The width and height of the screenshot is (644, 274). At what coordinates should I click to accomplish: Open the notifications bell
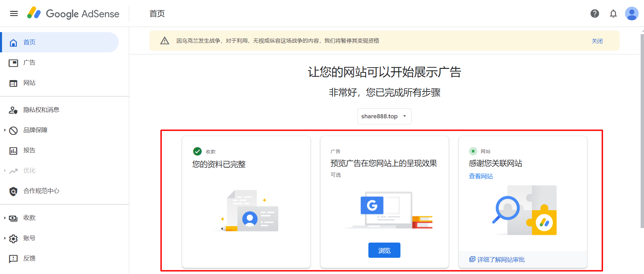pos(613,14)
